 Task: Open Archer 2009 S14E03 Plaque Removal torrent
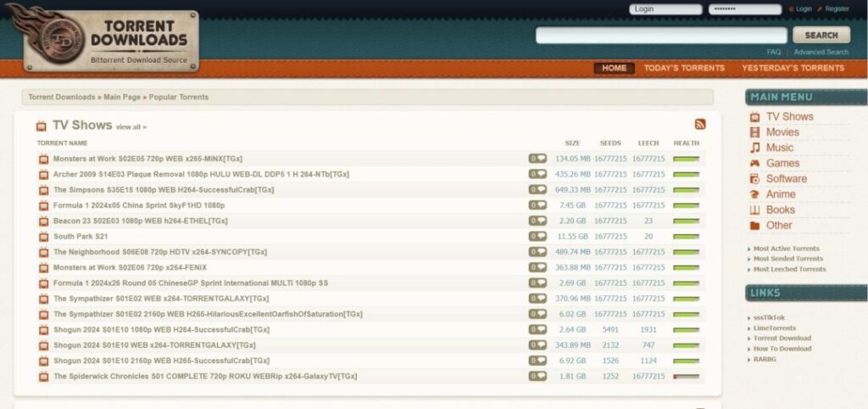point(201,174)
